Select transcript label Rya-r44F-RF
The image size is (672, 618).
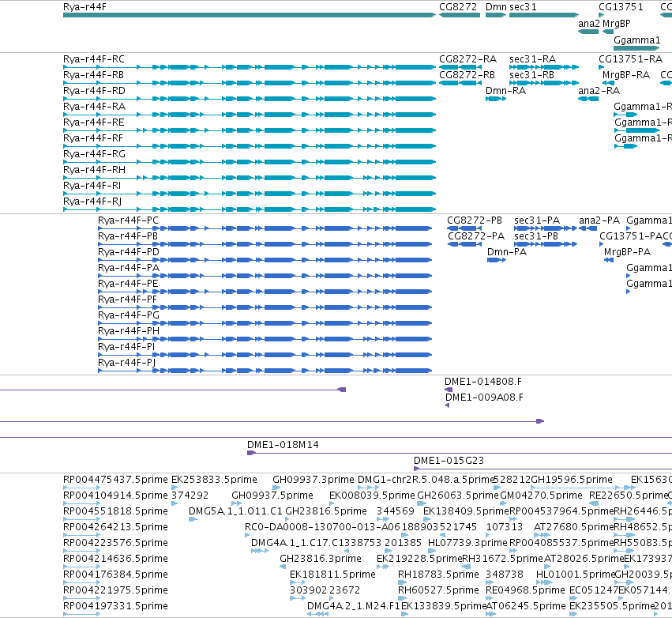coord(93,138)
